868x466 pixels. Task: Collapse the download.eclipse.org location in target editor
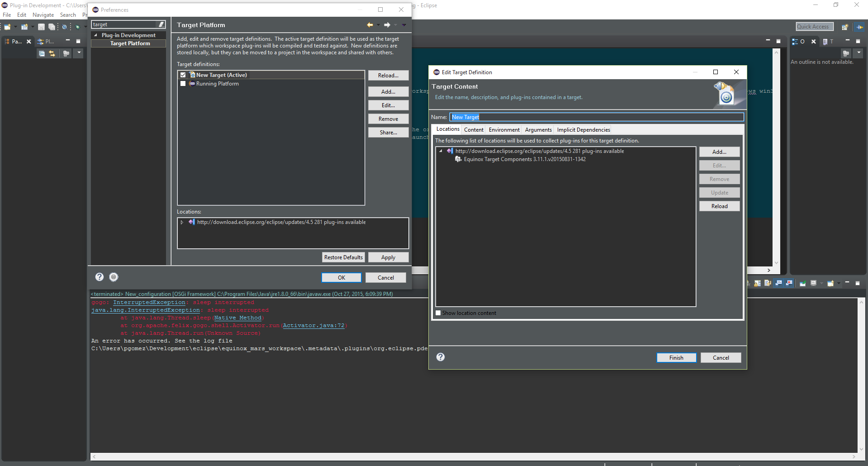pyautogui.click(x=441, y=151)
